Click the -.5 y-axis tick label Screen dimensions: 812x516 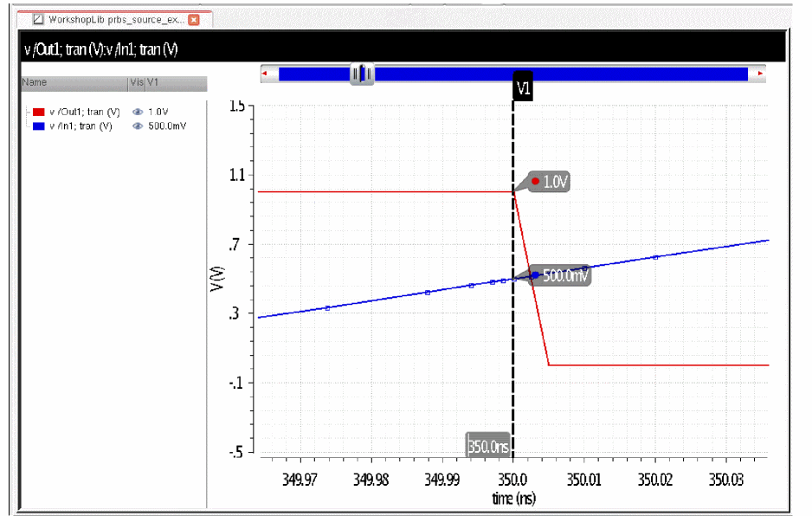click(x=236, y=452)
